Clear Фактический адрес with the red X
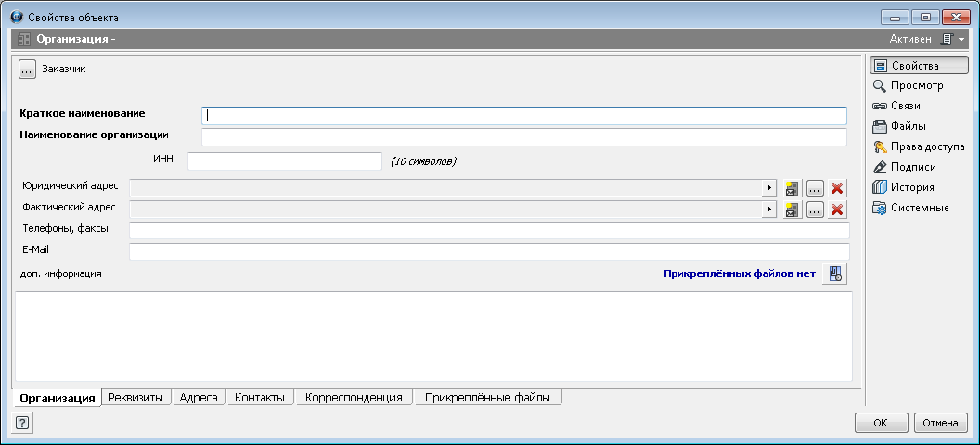This screenshot has height=445, width=980. tap(837, 210)
